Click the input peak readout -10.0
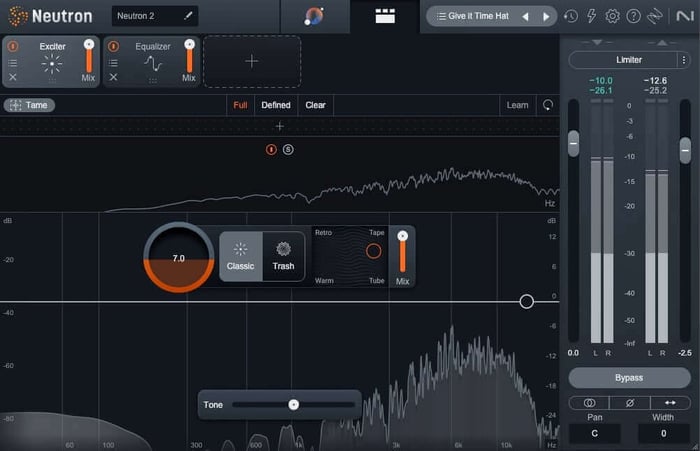Image resolution: width=700 pixels, height=451 pixels. [x=601, y=80]
